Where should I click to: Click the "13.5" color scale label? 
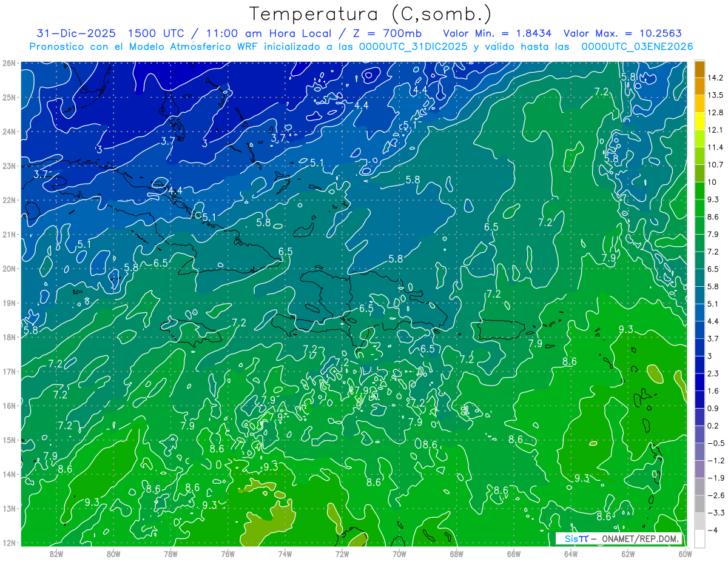coord(716,95)
